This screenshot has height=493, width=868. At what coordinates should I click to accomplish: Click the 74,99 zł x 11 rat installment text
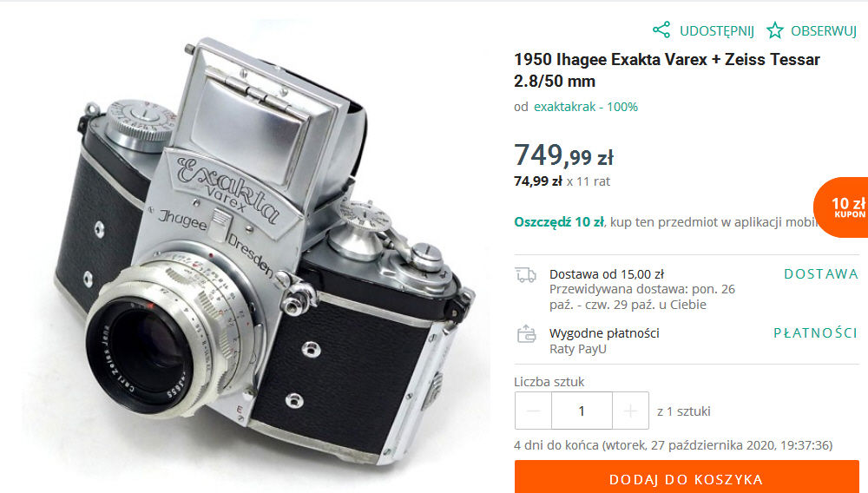coord(562,181)
